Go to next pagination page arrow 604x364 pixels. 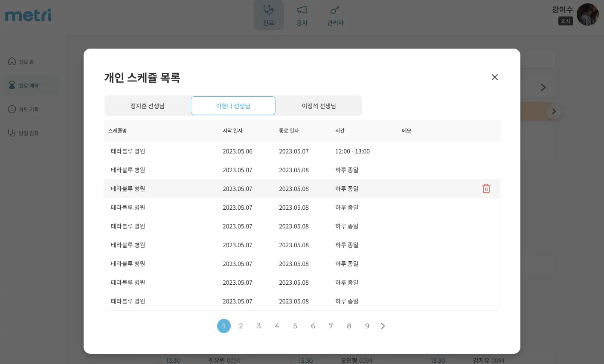tap(383, 326)
